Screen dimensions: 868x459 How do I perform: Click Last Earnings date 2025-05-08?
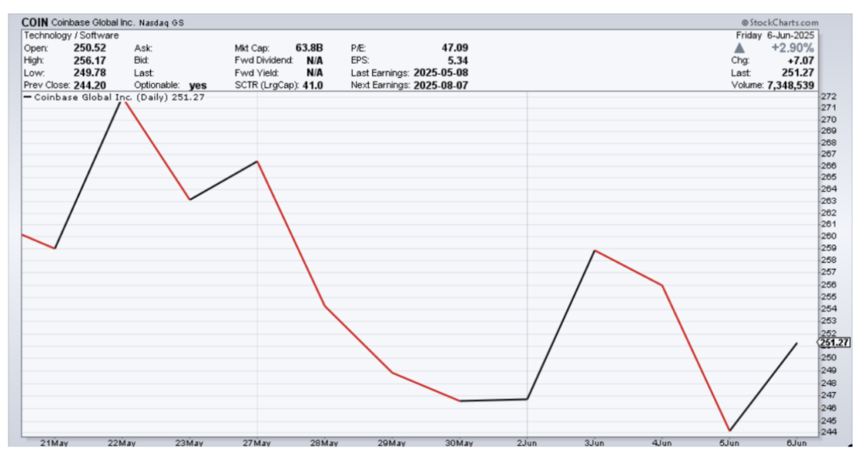coord(441,73)
